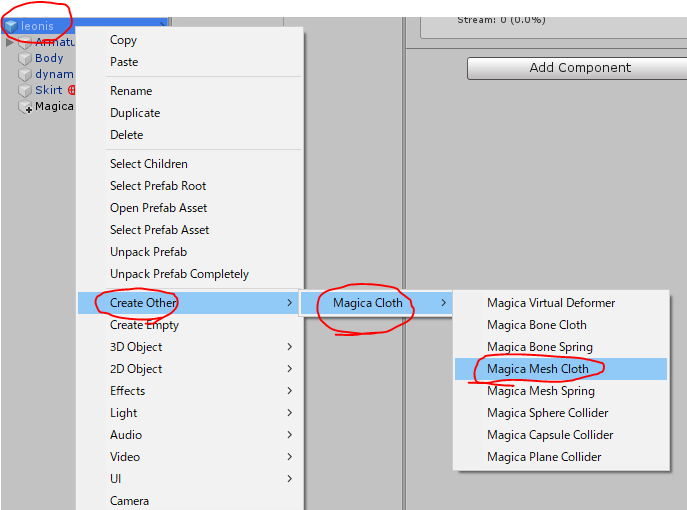This screenshot has height=510, width=687.
Task: Open the Effects submenu
Action: pyautogui.click(x=191, y=390)
